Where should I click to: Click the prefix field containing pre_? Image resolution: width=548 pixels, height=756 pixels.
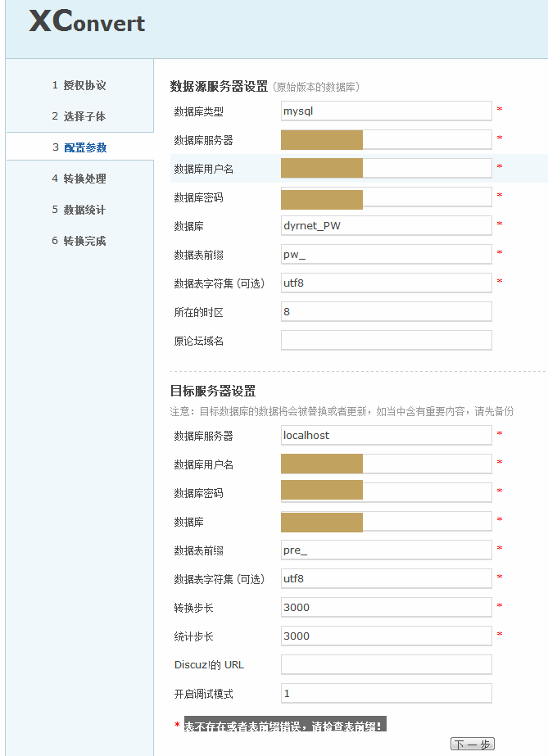(386, 550)
